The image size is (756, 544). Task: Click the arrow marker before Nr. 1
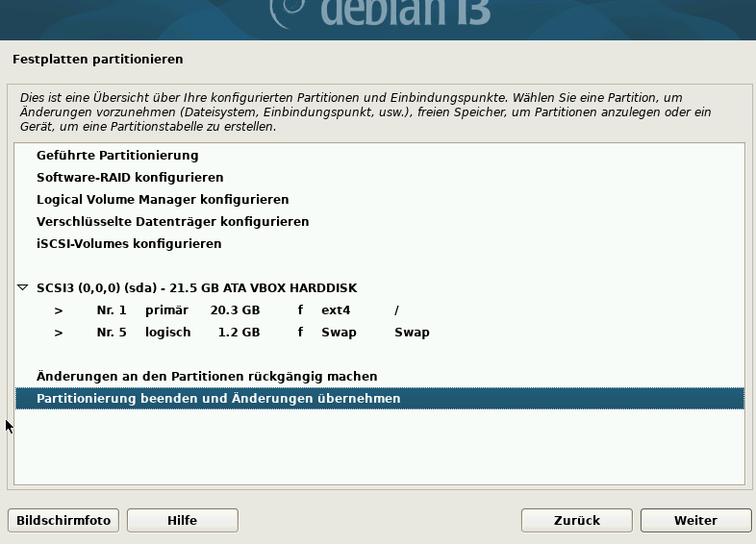(x=59, y=310)
